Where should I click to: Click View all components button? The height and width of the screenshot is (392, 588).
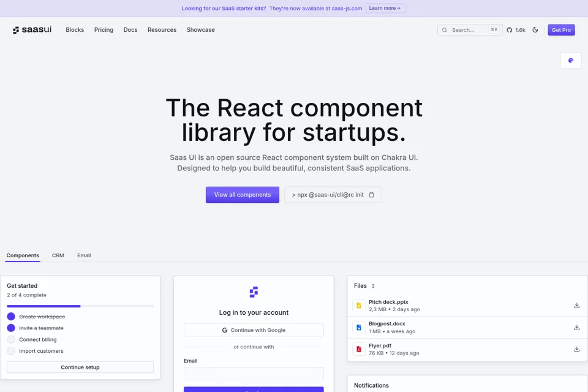243,195
